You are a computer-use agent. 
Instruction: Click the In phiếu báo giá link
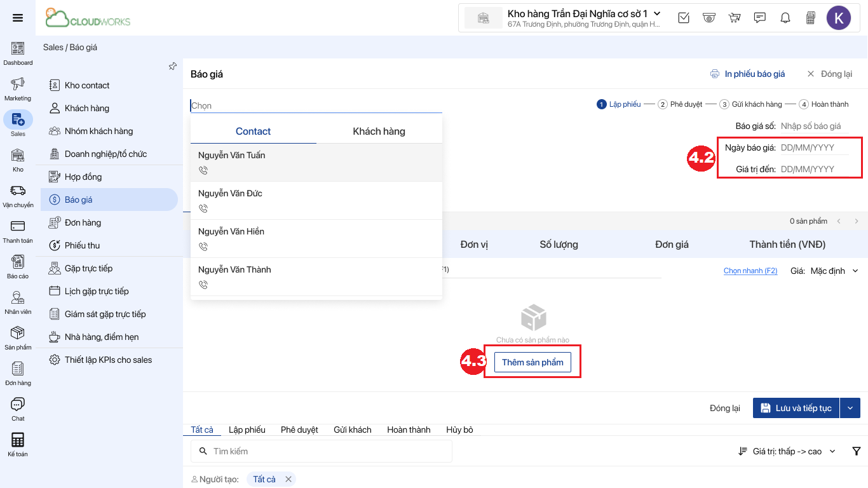(x=747, y=74)
